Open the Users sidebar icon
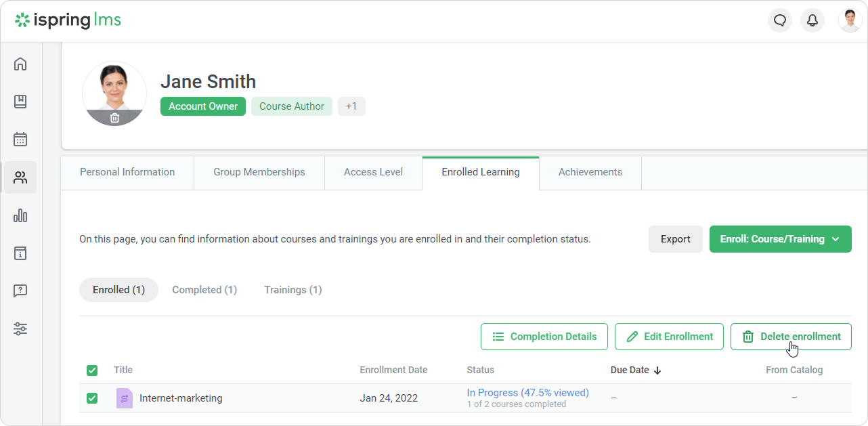 pyautogui.click(x=20, y=178)
